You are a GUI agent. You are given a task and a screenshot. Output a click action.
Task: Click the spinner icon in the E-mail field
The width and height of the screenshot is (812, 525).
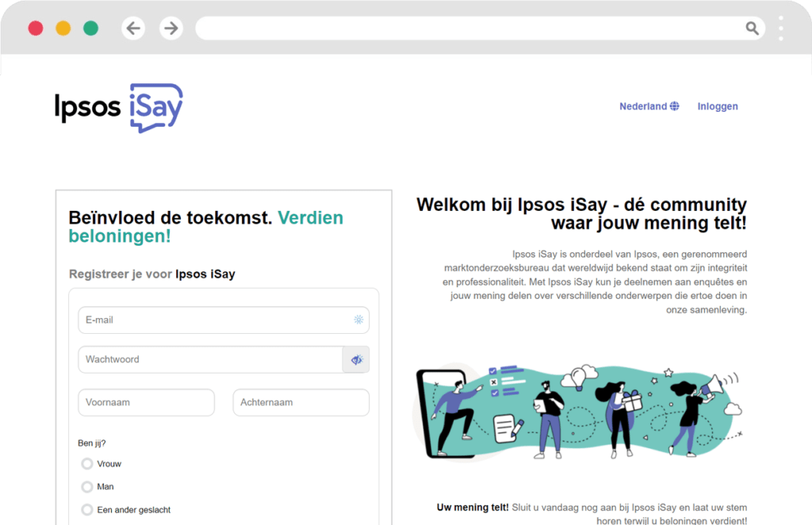pos(358,320)
